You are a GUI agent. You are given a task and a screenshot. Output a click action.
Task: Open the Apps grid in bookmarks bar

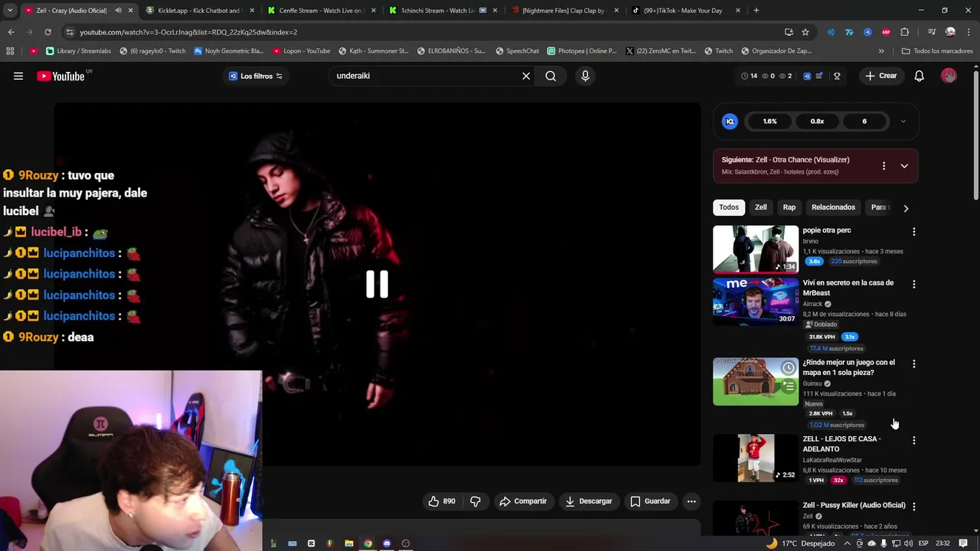pyautogui.click(x=10, y=51)
